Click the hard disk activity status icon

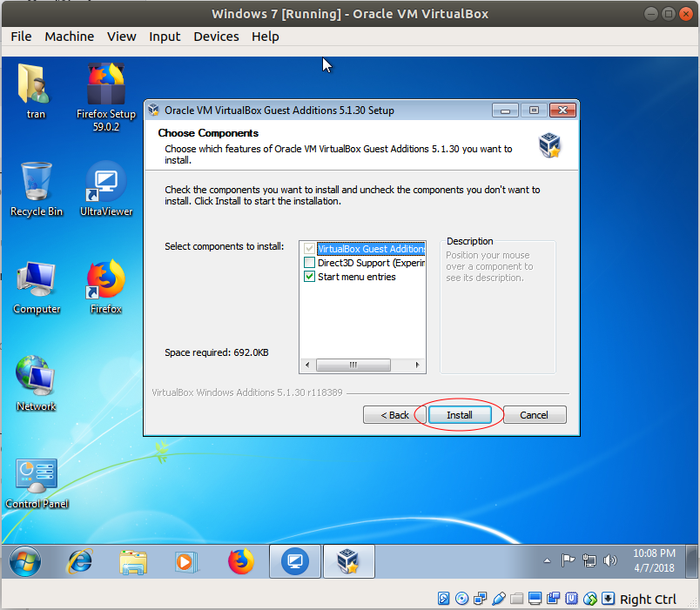443,598
